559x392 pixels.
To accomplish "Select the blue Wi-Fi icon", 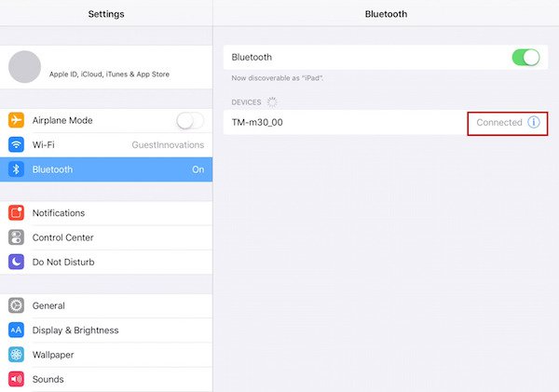I will 16,144.
